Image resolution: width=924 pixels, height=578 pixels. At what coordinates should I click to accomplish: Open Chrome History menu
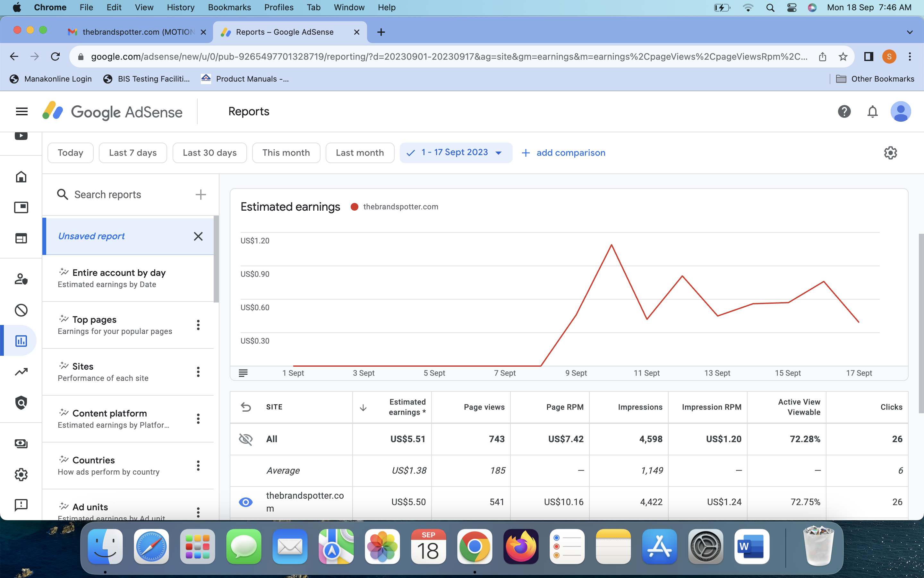click(181, 7)
